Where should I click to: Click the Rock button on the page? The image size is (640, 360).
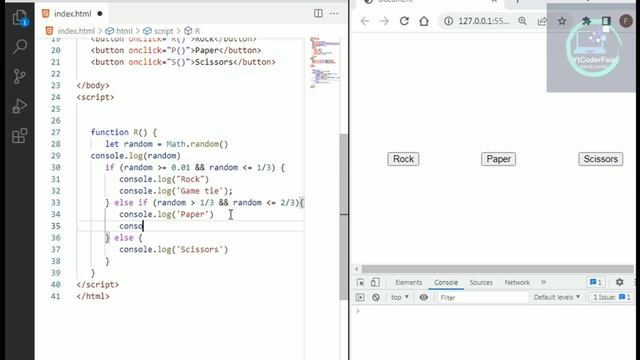403,159
